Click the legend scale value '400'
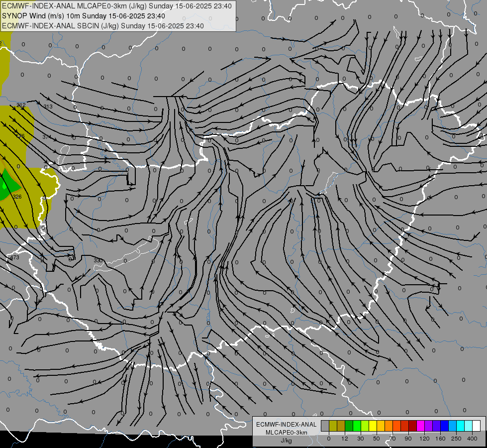 tap(472, 439)
